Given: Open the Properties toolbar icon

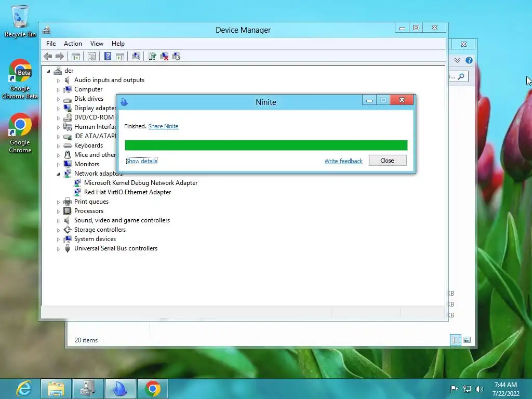Looking at the screenshot, I should point(91,56).
